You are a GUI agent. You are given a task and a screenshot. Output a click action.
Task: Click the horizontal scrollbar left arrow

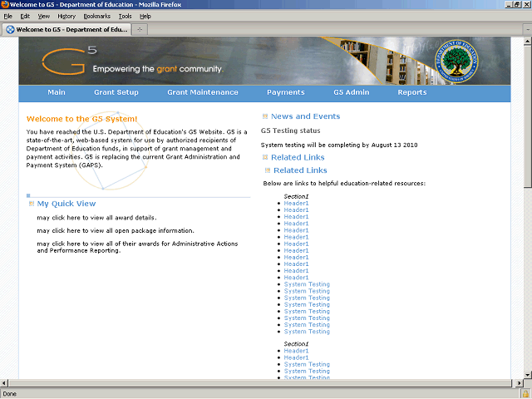pyautogui.click(x=3, y=383)
